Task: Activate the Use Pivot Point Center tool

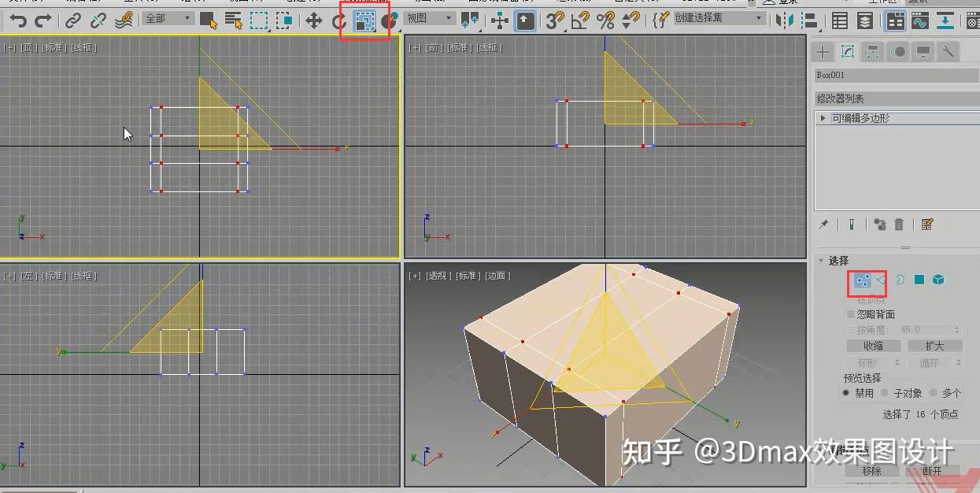Action: coord(471,20)
